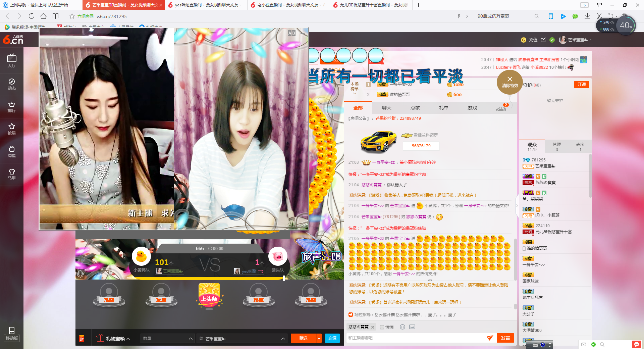
Task: Expand the 礼物宝箱 gift box panel
Action: tap(113, 338)
